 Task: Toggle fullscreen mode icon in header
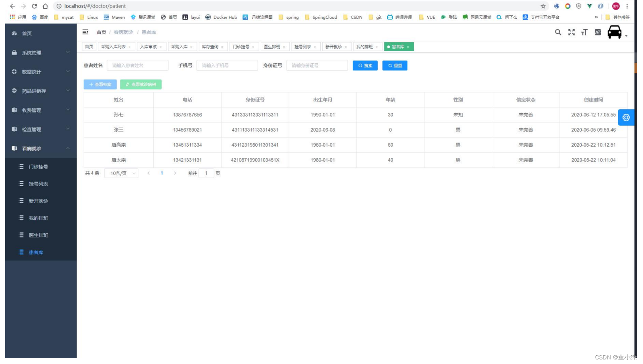point(571,32)
